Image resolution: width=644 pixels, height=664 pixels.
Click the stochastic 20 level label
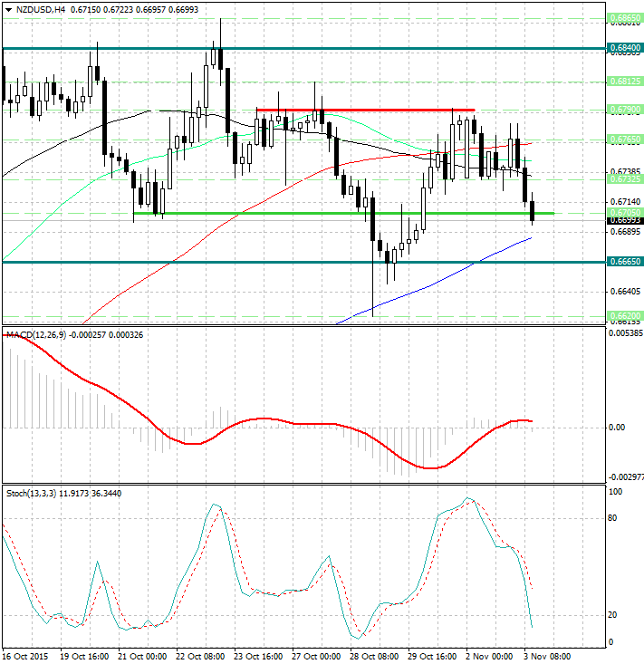coord(612,615)
